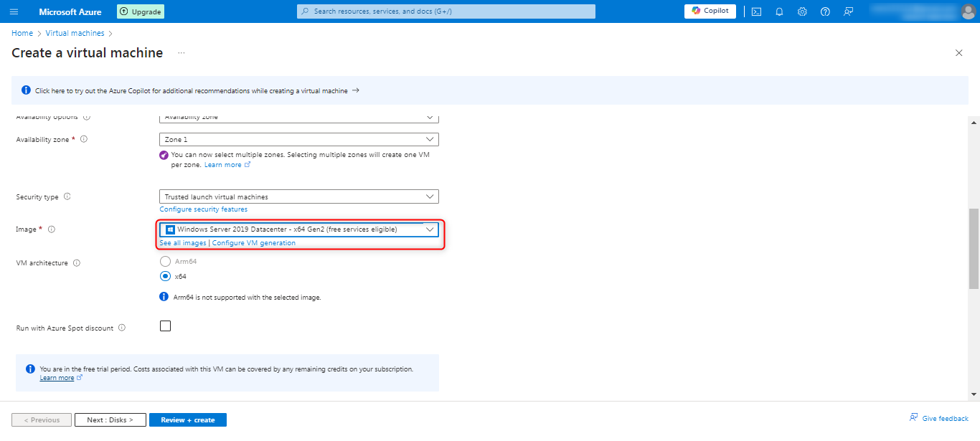Close the Create a virtual machine blade
Image resolution: width=980 pixels, height=441 pixels.
[x=959, y=53]
